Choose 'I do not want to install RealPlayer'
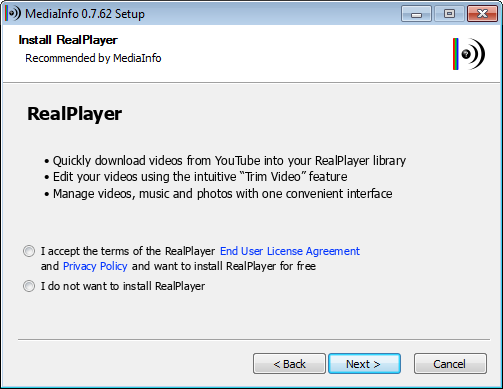 (x=29, y=286)
